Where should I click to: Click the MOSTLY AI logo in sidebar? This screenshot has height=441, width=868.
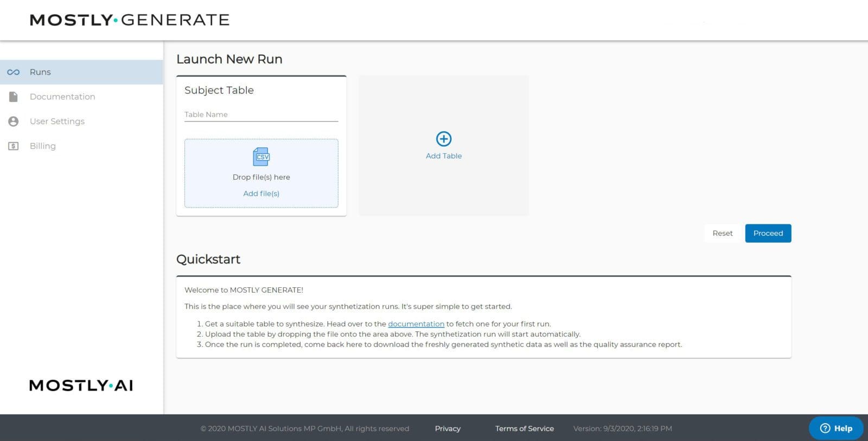click(x=81, y=386)
